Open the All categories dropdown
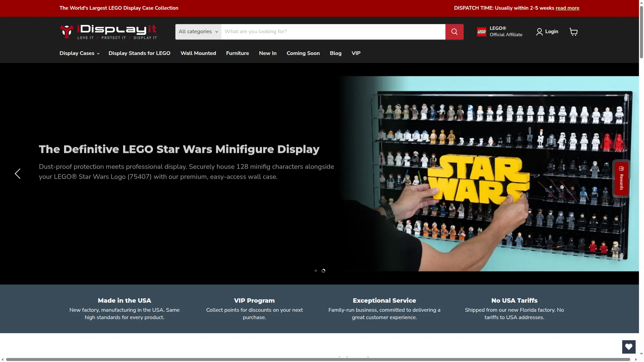This screenshot has width=644, height=362. (198, 32)
